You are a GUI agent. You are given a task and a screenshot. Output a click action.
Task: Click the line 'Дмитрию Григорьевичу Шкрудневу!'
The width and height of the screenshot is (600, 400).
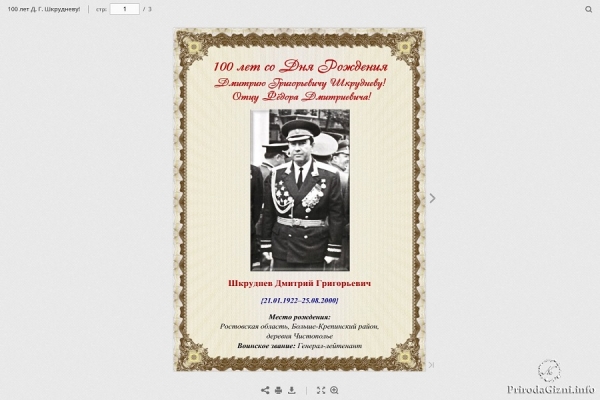[x=300, y=83]
